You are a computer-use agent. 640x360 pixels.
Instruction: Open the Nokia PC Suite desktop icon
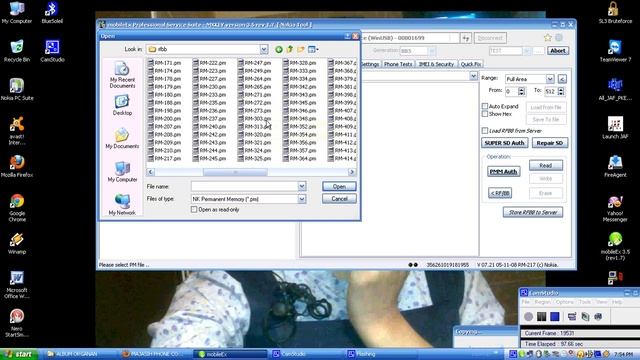pos(17,89)
